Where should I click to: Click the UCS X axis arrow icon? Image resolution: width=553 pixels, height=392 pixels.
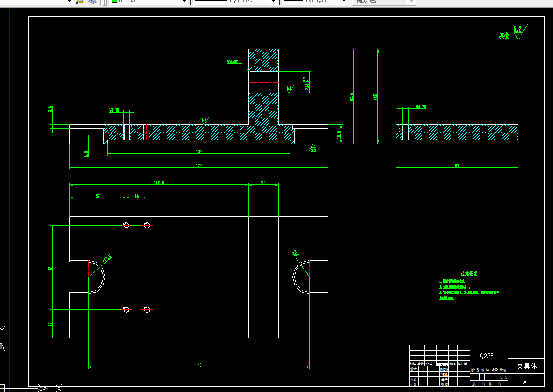(42, 388)
